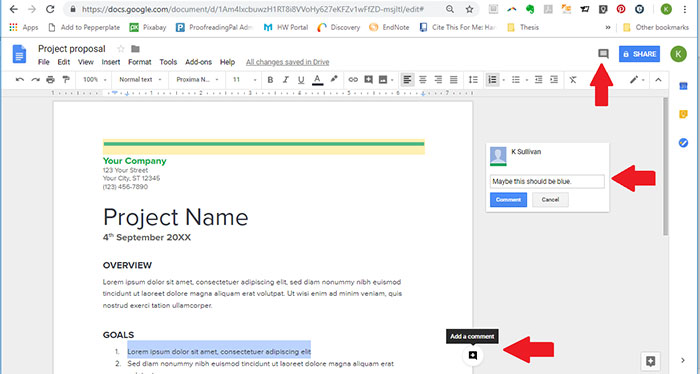
Task: Click the blue Comment button
Action: coord(508,199)
